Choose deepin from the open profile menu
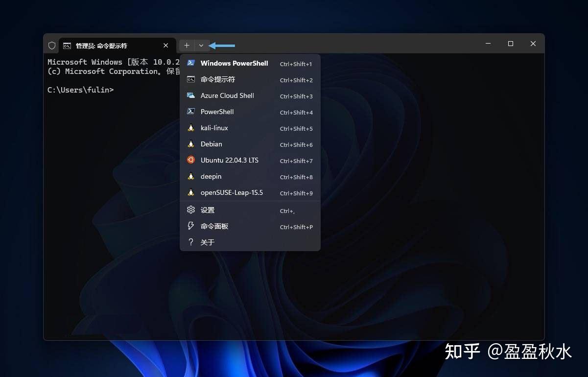 211,176
